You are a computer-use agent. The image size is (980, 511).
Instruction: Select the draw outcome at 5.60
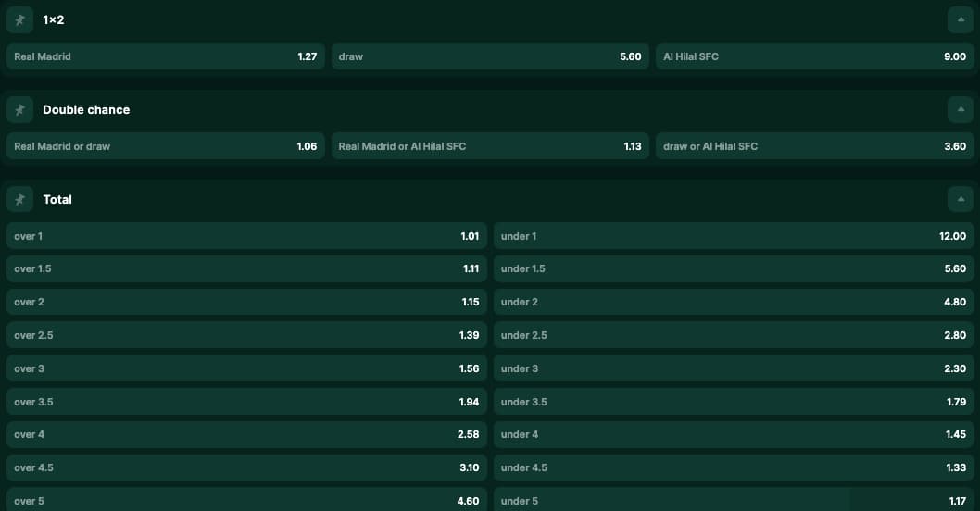490,56
